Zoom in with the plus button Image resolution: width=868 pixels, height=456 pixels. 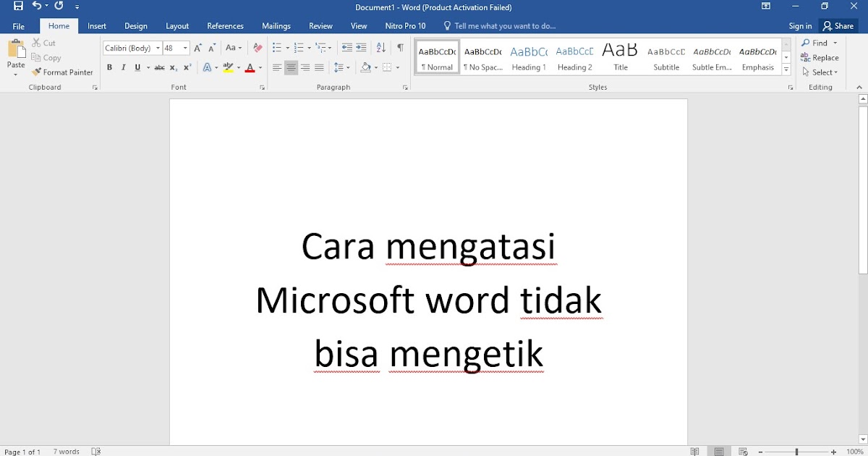tap(833, 452)
